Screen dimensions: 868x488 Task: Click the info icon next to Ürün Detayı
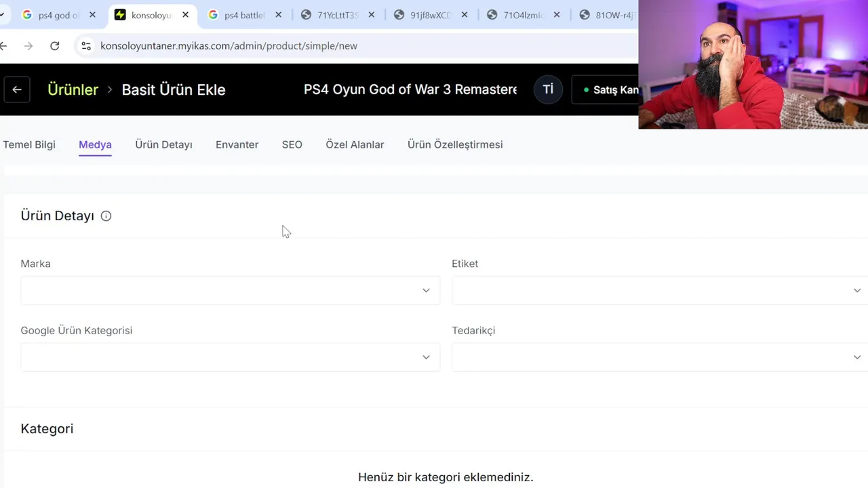click(106, 216)
